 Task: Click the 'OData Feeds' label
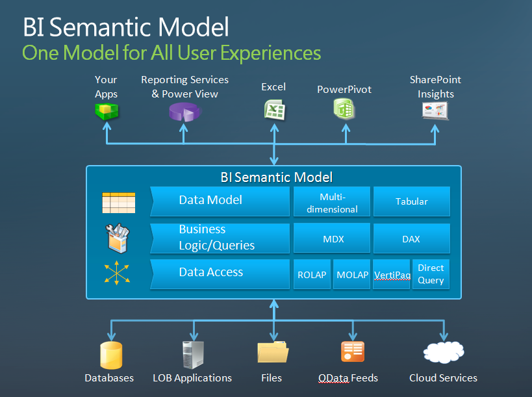348,378
